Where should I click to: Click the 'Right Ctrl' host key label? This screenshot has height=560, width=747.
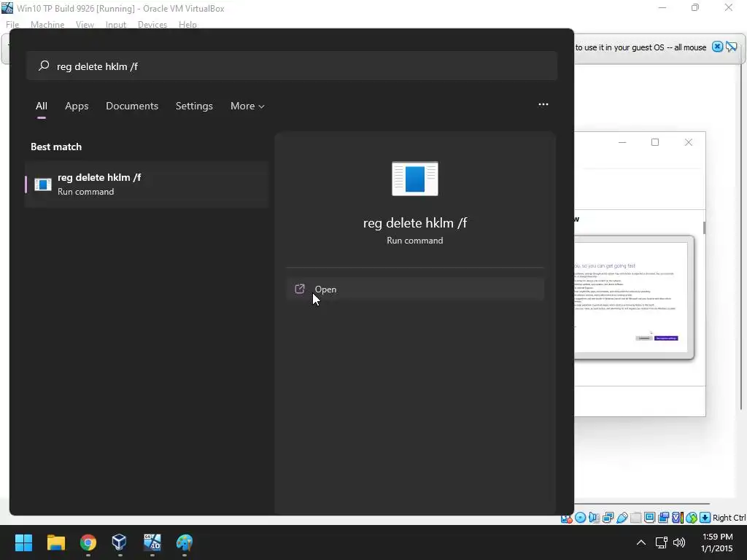[x=729, y=518]
